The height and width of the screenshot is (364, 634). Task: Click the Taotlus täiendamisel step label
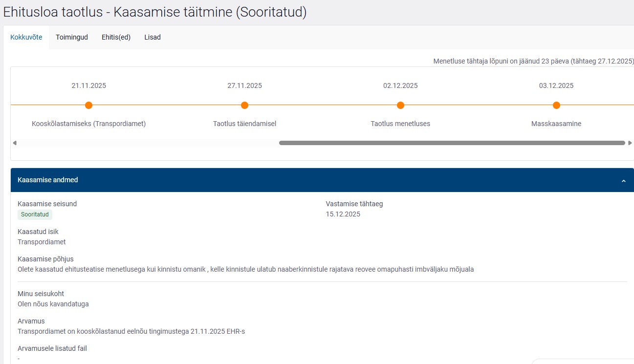point(244,124)
